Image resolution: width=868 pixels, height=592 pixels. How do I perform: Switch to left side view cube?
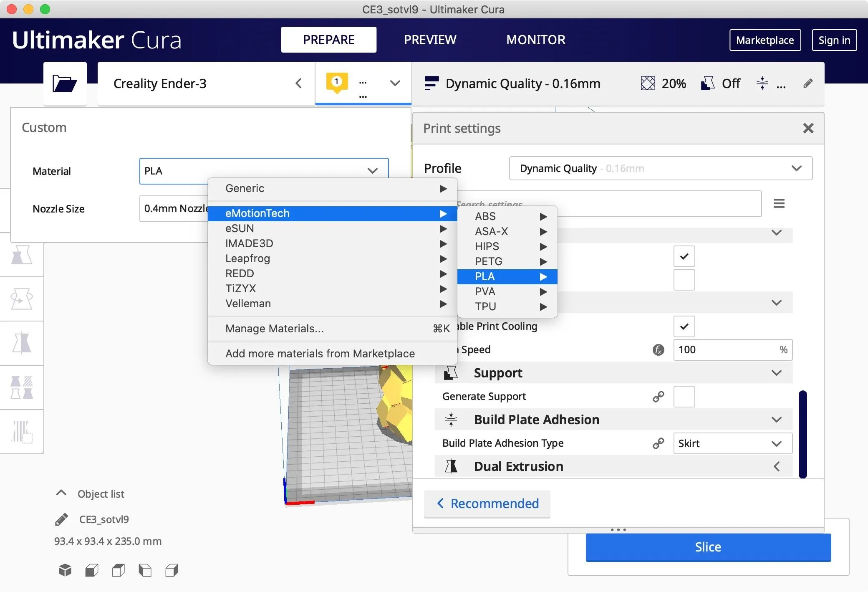145,570
